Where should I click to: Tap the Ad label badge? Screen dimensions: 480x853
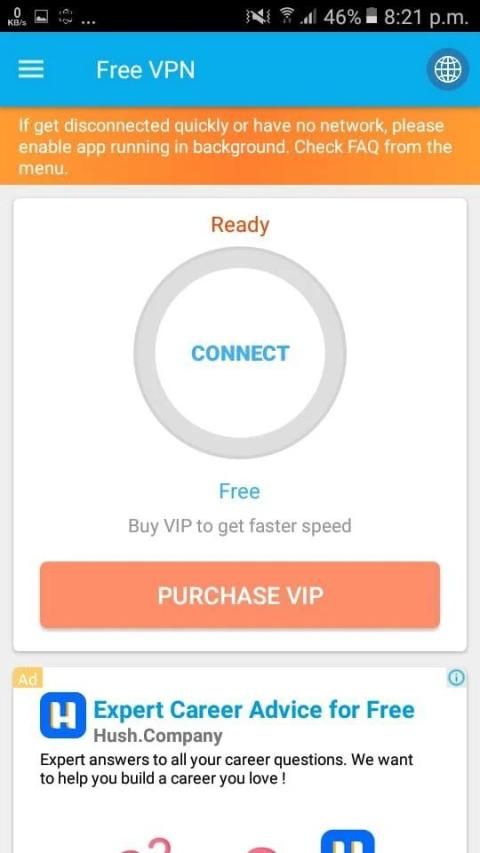pos(27,679)
